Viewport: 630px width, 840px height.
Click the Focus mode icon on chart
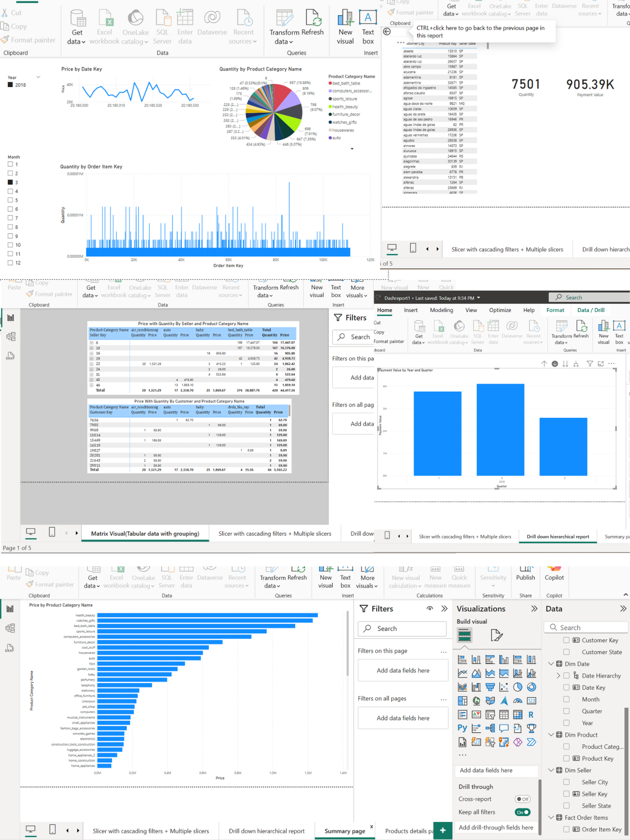click(x=601, y=364)
